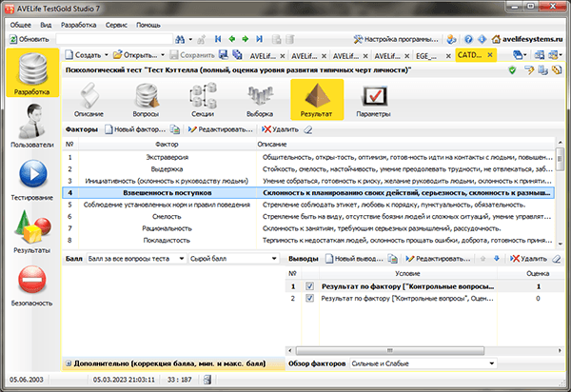The height and width of the screenshot is (392, 571).
Task: Click Новый фактор button
Action: coord(135,129)
